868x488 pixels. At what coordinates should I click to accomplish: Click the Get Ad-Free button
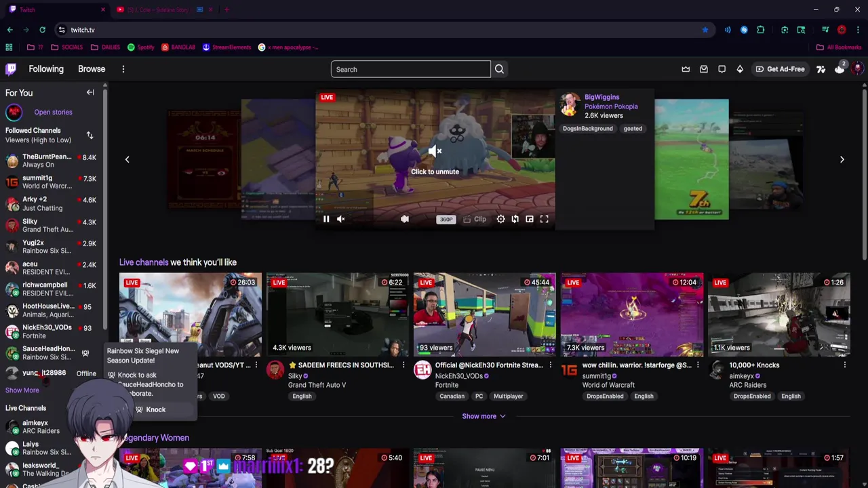780,69
